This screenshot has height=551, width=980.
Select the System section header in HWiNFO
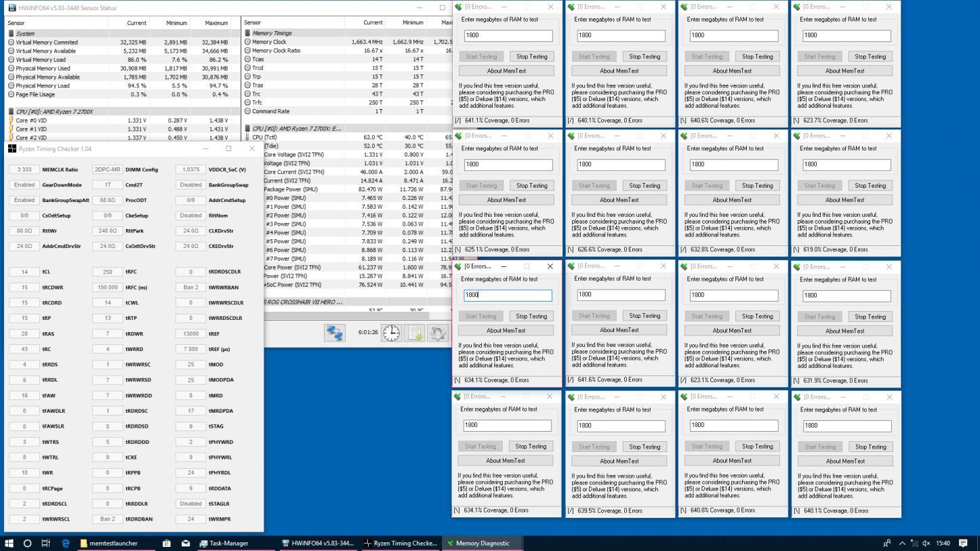pyautogui.click(x=123, y=33)
